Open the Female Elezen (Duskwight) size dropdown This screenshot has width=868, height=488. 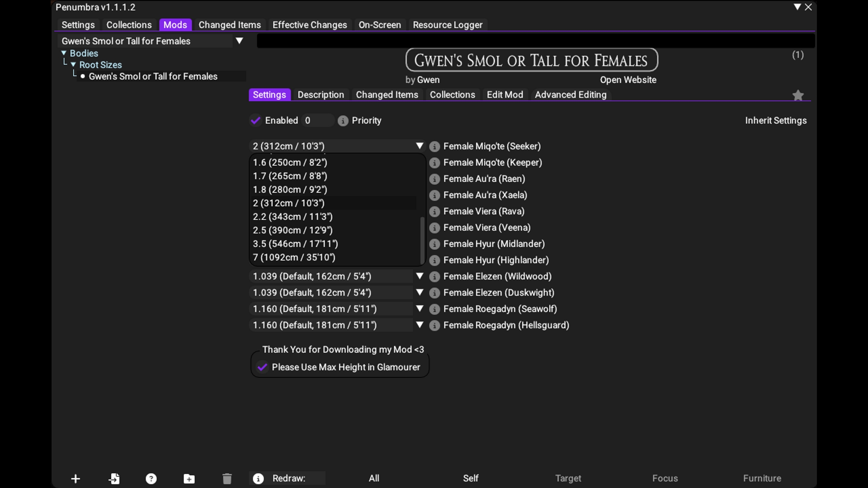337,292
